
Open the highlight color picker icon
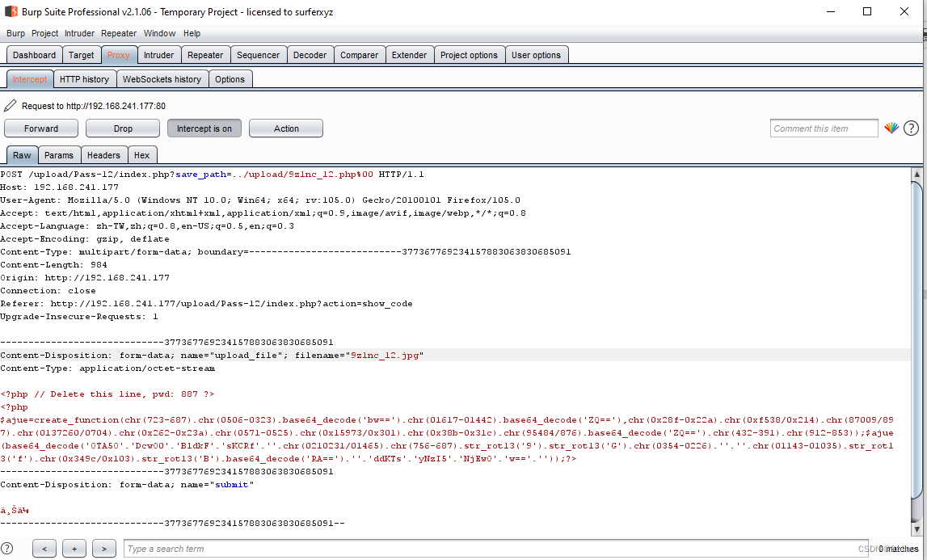point(891,128)
